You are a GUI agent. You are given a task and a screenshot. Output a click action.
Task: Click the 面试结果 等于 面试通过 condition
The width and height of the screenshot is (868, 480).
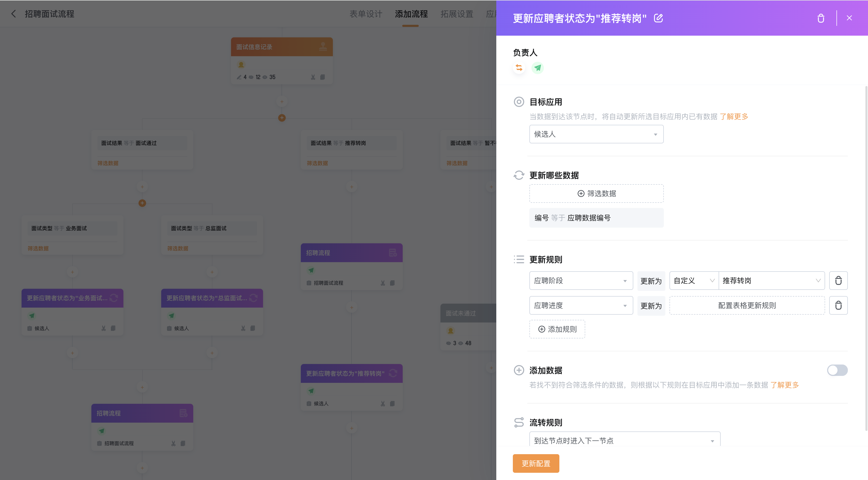142,143
